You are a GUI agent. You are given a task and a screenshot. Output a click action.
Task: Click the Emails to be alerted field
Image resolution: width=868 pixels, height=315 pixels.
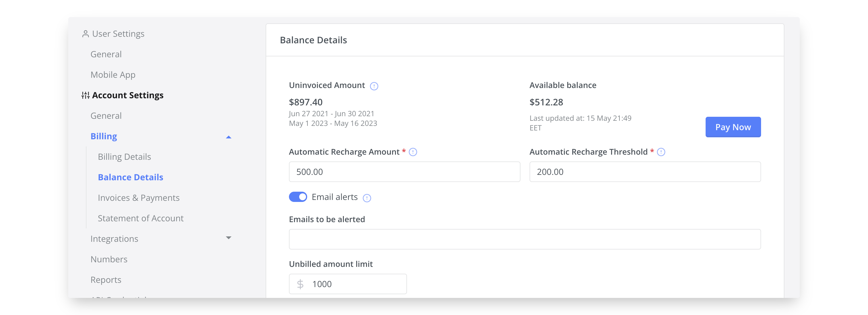(x=524, y=239)
